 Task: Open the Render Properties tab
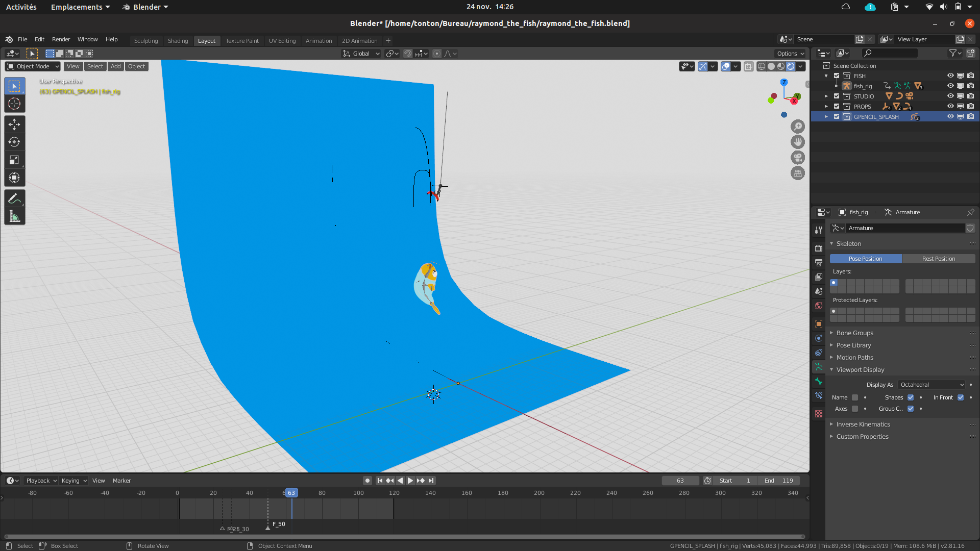819,248
